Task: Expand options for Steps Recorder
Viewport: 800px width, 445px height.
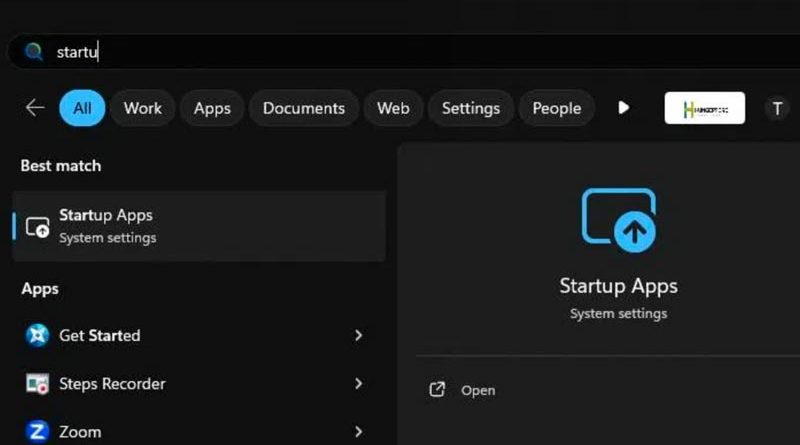Action: [358, 384]
